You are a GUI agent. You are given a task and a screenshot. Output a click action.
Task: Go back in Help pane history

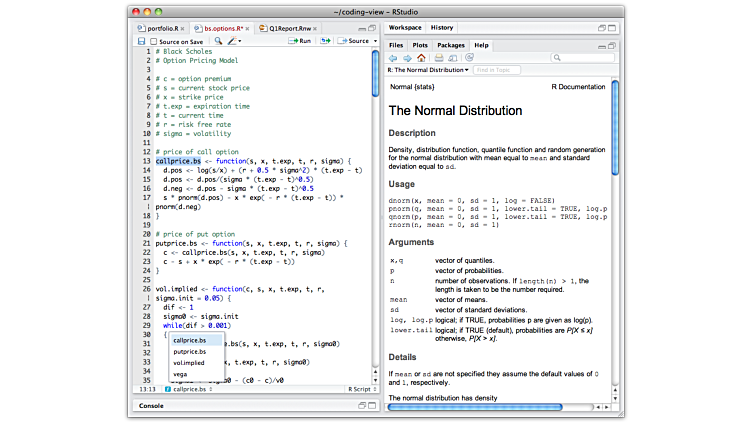(x=393, y=58)
